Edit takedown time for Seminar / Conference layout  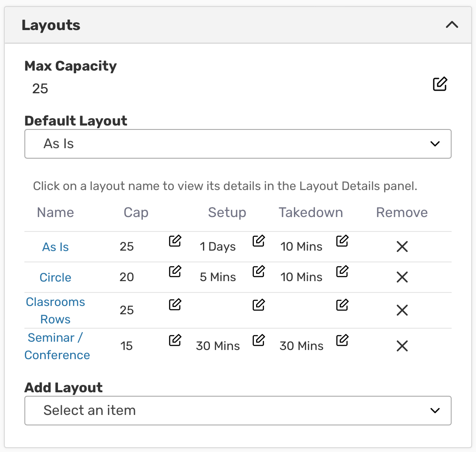pos(342,340)
